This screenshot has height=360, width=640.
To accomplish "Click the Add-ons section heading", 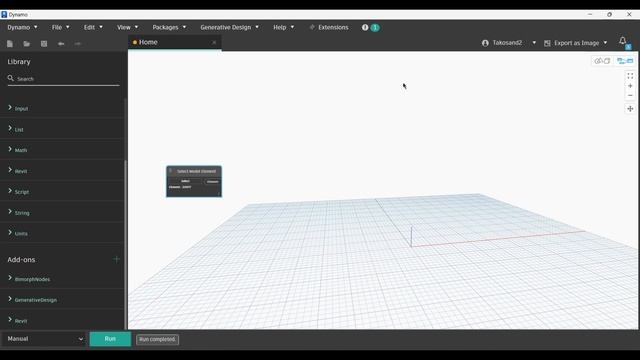I will pos(21,260).
